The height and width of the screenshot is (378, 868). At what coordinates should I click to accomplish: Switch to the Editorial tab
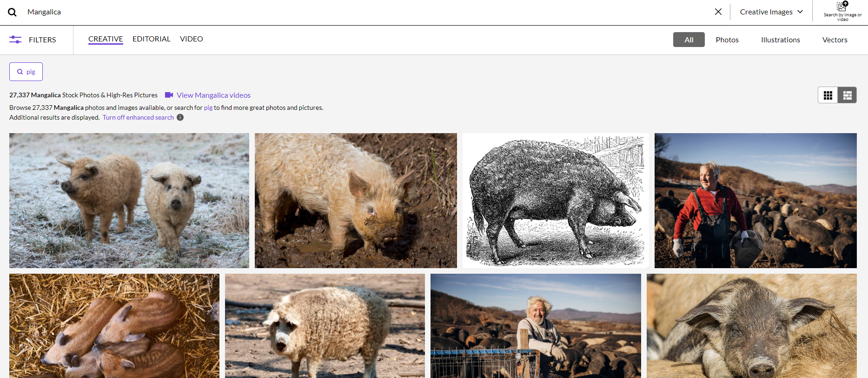click(x=151, y=39)
